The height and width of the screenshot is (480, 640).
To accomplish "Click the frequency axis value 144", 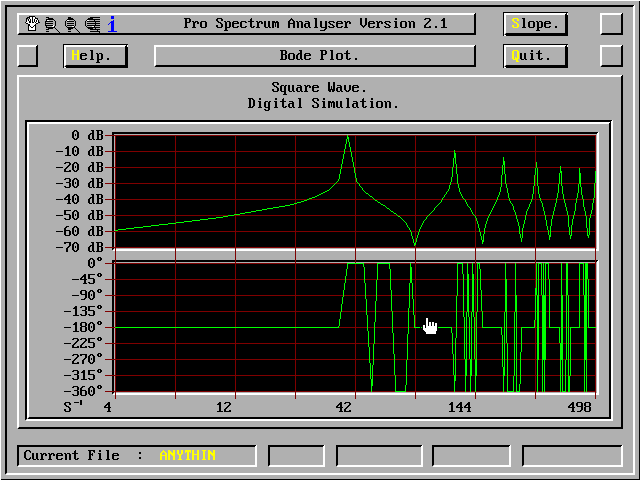I will click(460, 407).
